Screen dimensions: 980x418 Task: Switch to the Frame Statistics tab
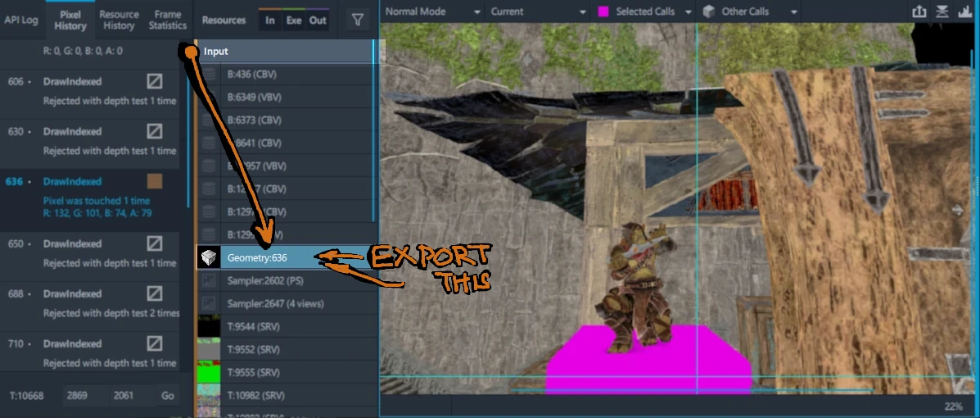click(x=167, y=20)
